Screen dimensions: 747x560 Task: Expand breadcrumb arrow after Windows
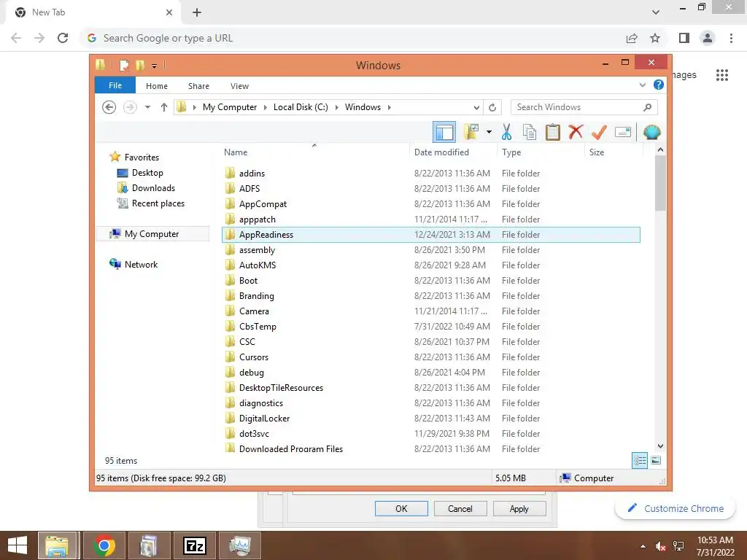pyautogui.click(x=390, y=107)
